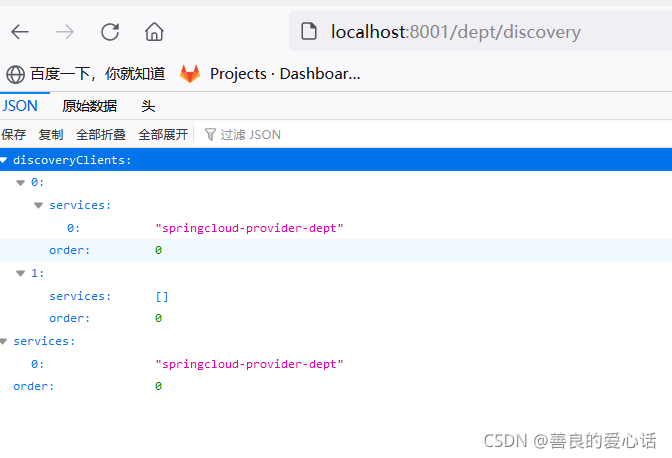
Task: Select the highlighted order: 0 row
Action: pyautogui.click(x=336, y=250)
